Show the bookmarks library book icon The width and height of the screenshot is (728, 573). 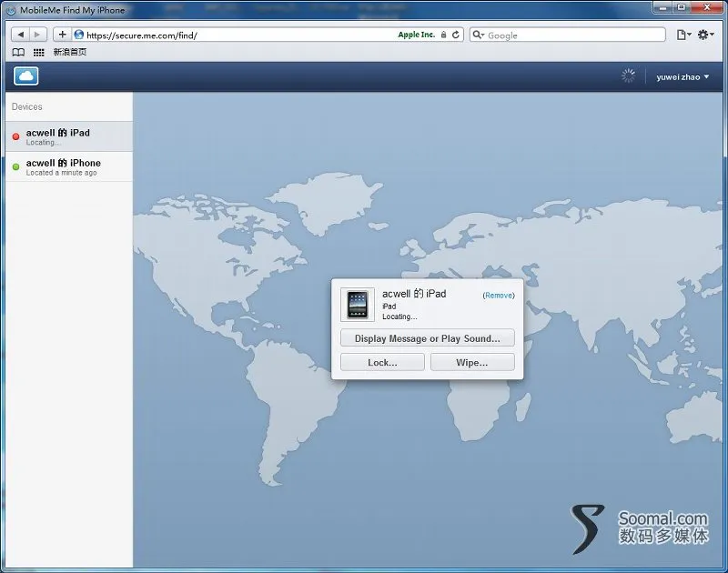[18, 52]
